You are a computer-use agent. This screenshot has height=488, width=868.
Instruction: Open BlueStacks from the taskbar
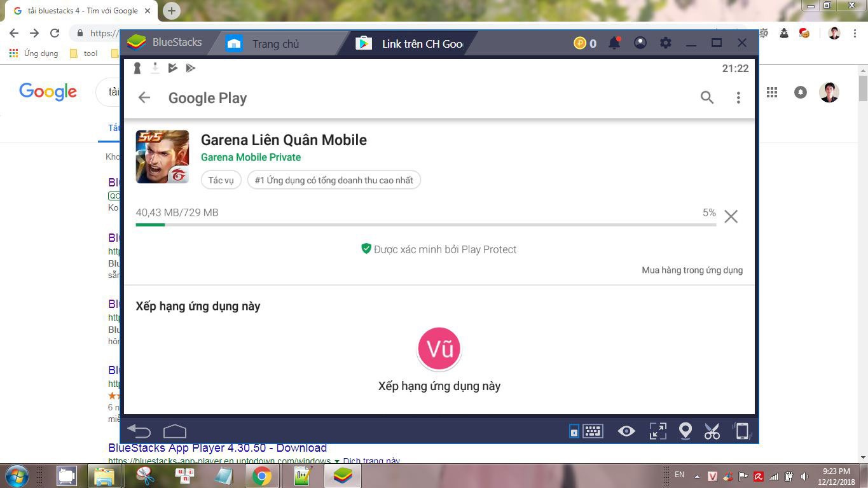(x=343, y=476)
